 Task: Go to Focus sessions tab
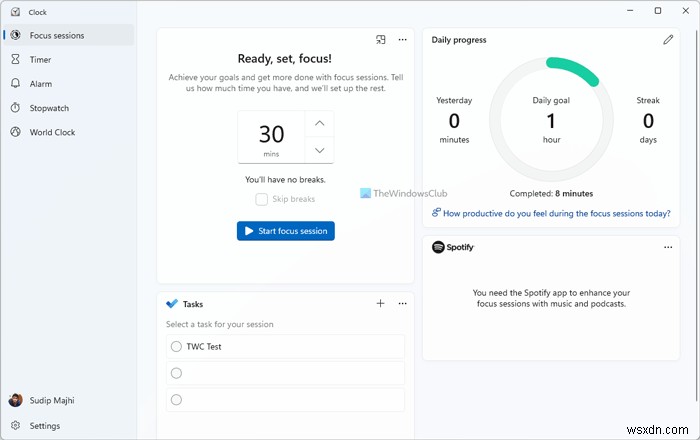[57, 36]
